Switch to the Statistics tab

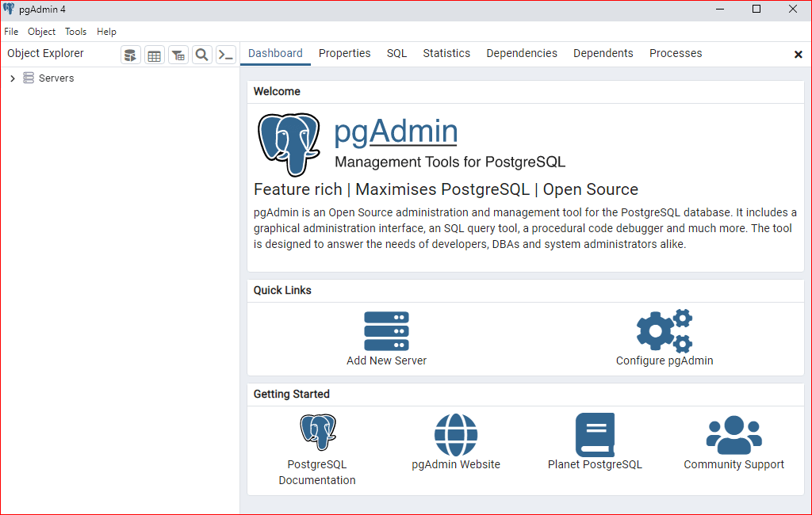tap(446, 53)
